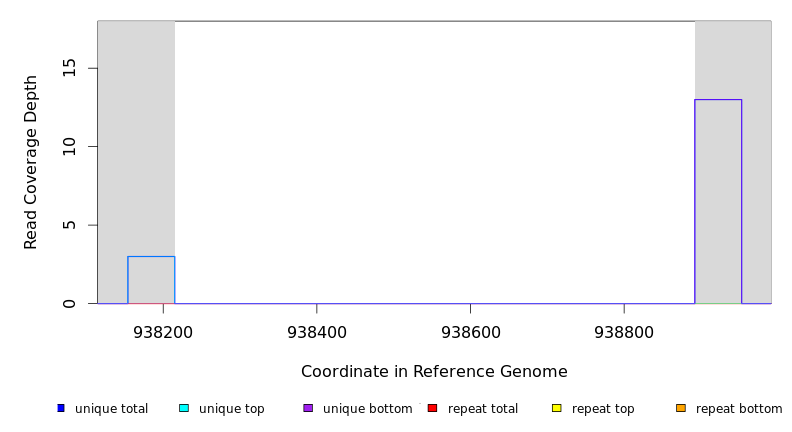Viewport: 792px width, 432px height.
Task: Click the 938400 x-axis tick label
Action: coord(317,331)
